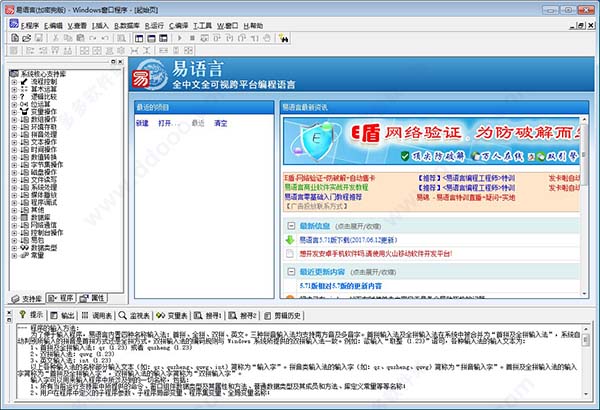Open the 窗口 menu
The image size is (600, 410).
227,26
